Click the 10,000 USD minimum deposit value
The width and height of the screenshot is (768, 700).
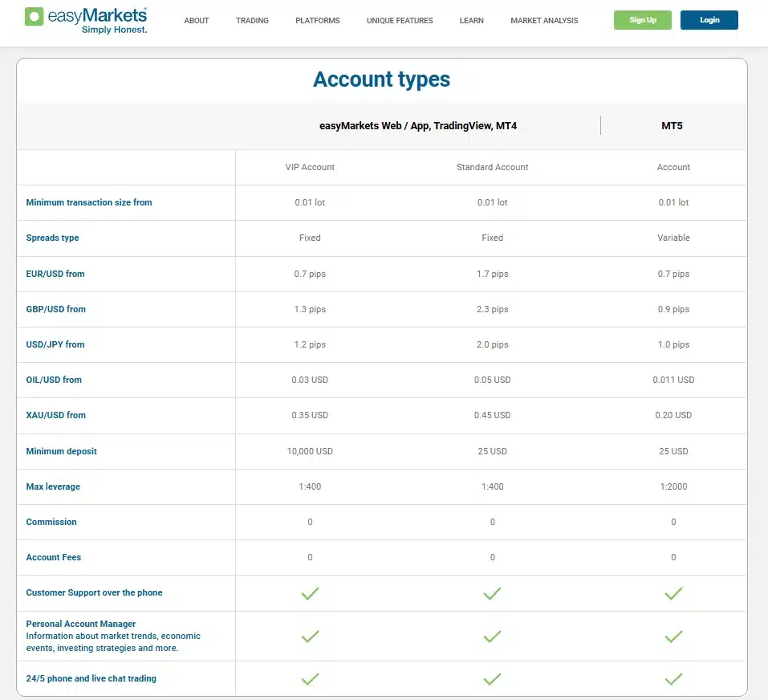pyautogui.click(x=310, y=451)
